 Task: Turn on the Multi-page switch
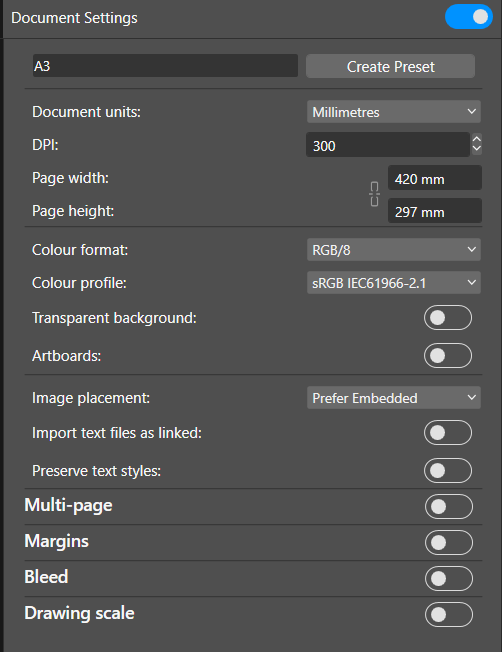(x=449, y=506)
